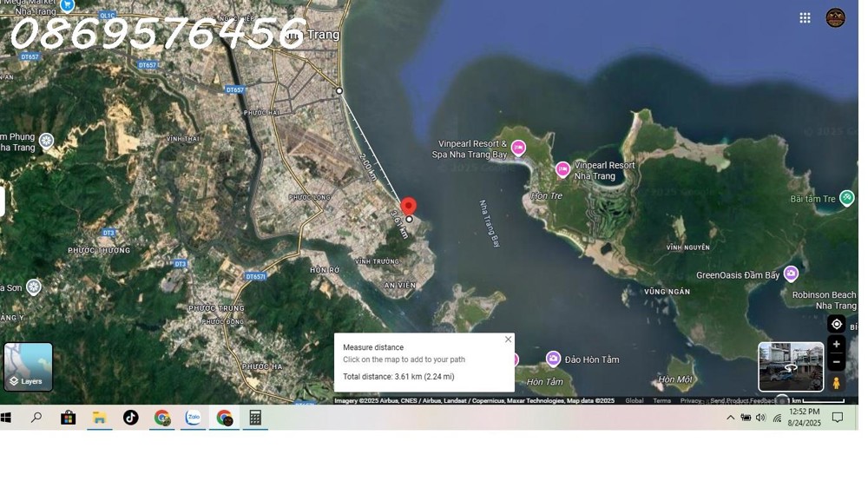The height and width of the screenshot is (488, 868).
Task: Open the clock showing 12:52 PM
Action: coord(805,417)
